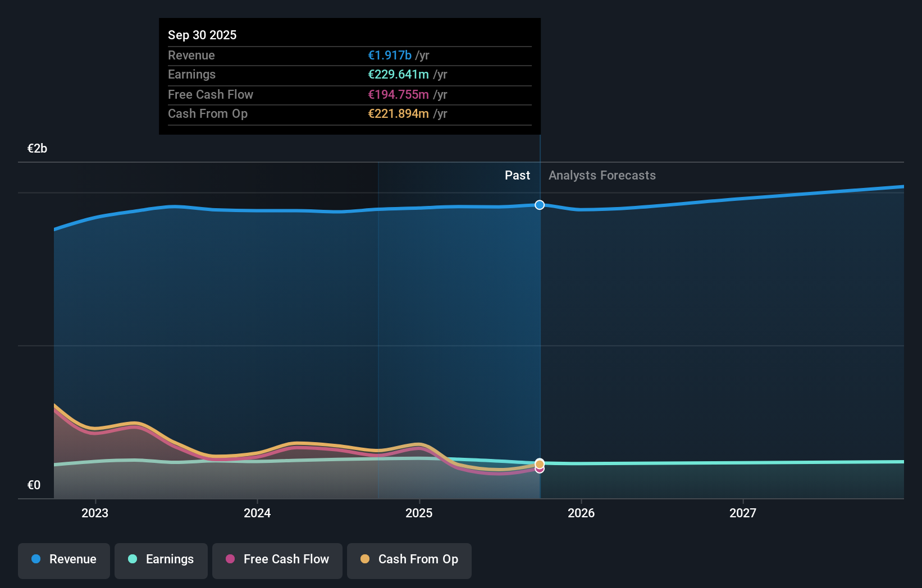922x588 pixels.
Task: Switch to the Past section of the chart
Action: pyautogui.click(x=517, y=175)
